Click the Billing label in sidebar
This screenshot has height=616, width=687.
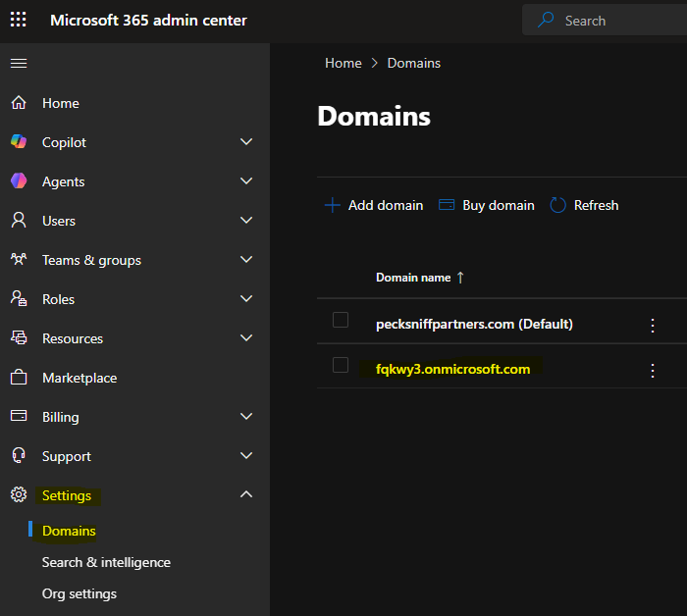61,417
